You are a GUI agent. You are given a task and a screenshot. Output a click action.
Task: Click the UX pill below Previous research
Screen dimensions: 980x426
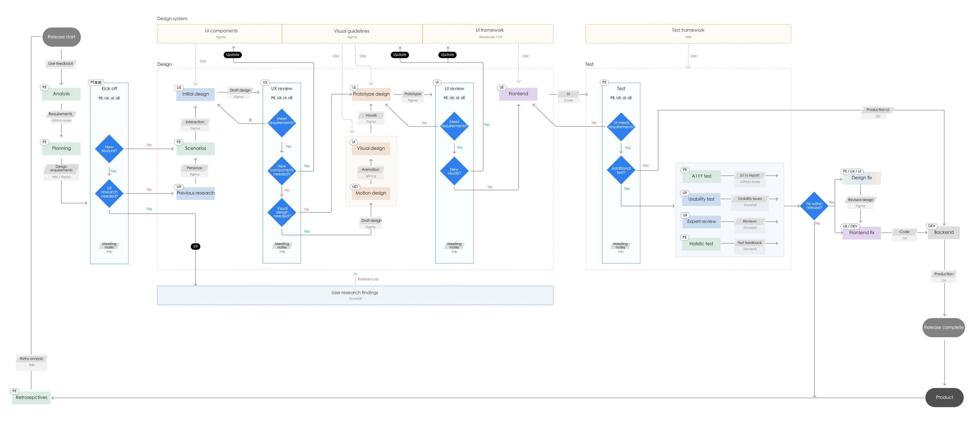pos(195,246)
